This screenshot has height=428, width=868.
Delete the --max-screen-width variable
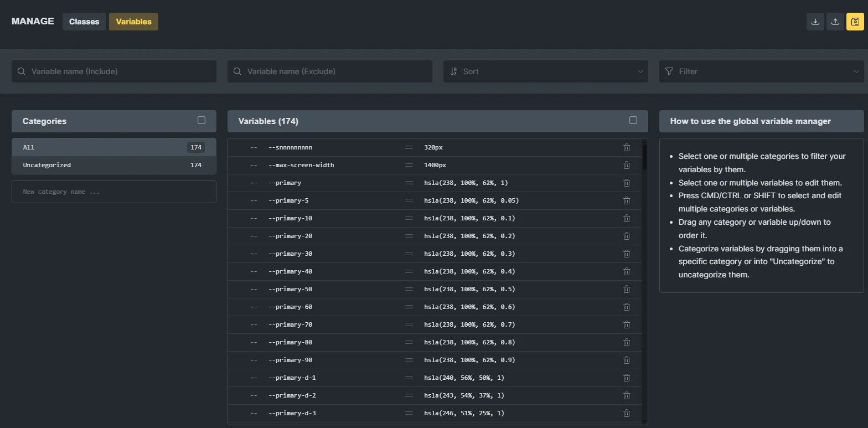pos(626,165)
